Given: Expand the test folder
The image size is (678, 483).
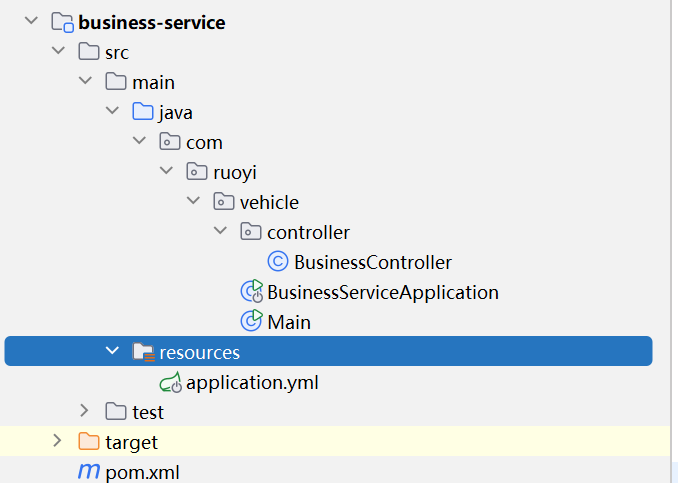Looking at the screenshot, I should tap(84, 412).
